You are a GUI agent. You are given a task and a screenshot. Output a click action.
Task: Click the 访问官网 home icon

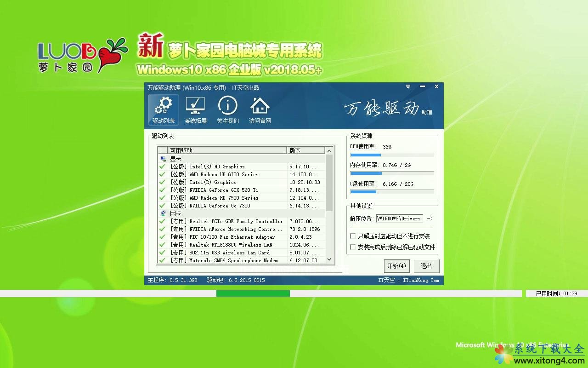click(260, 106)
